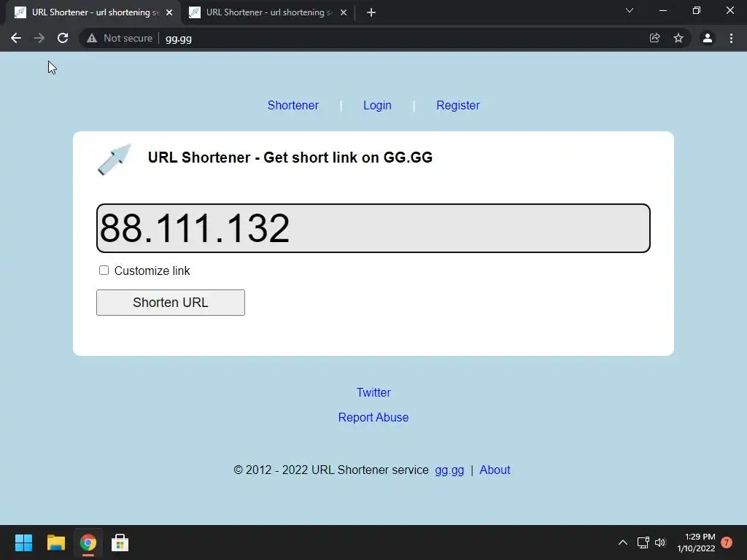Image resolution: width=747 pixels, height=560 pixels.
Task: Open the Windows Start menu
Action: [23, 542]
